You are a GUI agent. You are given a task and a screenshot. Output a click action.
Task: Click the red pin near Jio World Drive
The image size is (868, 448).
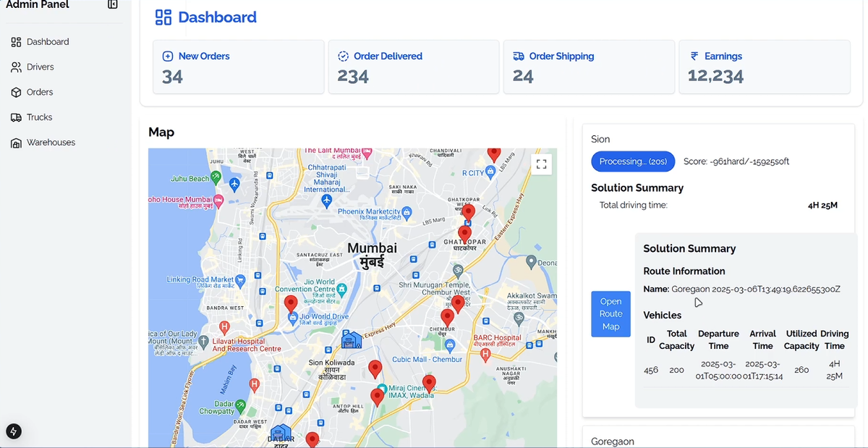tap(291, 305)
